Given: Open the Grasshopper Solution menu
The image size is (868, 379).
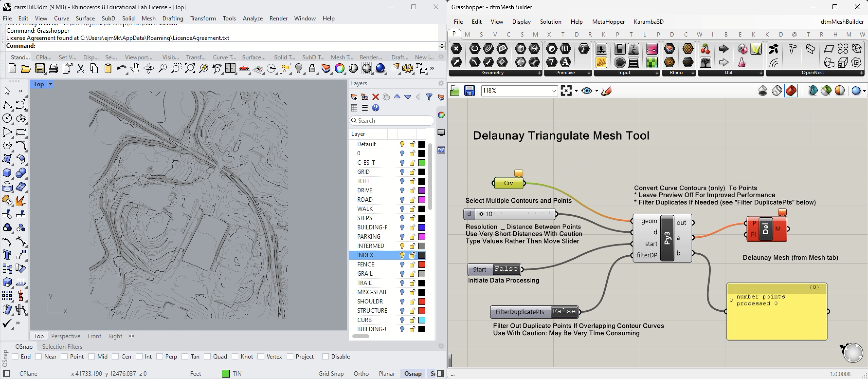Looking at the screenshot, I should 550,22.
